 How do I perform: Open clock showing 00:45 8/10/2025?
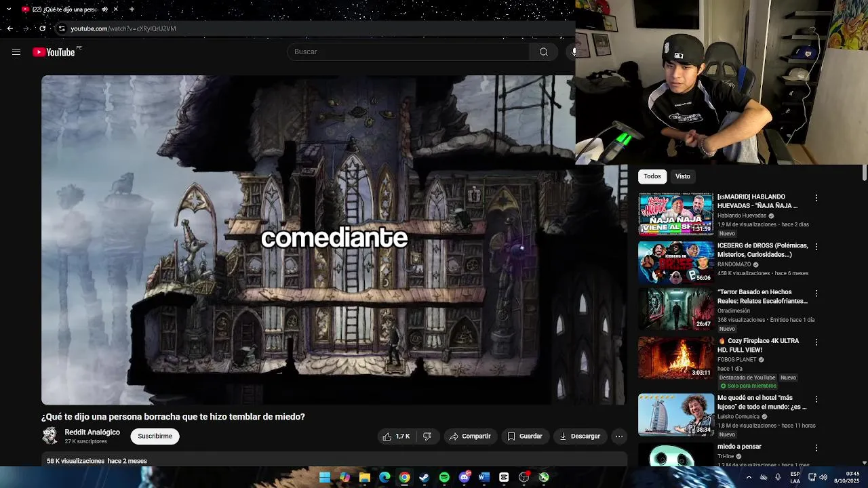pos(847,477)
